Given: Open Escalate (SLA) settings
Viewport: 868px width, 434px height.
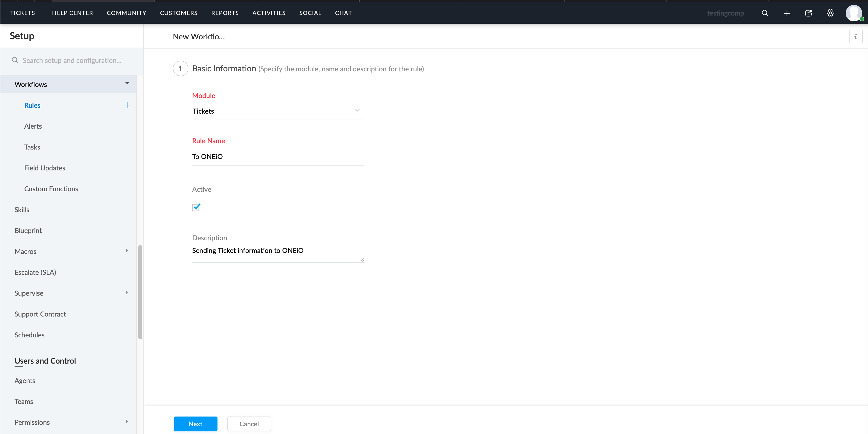Looking at the screenshot, I should point(35,272).
